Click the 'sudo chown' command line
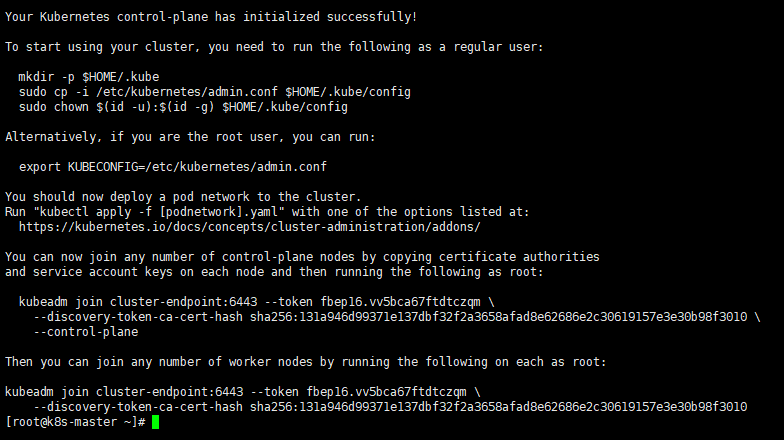Screen dimensions: 784x440 [x=183, y=107]
